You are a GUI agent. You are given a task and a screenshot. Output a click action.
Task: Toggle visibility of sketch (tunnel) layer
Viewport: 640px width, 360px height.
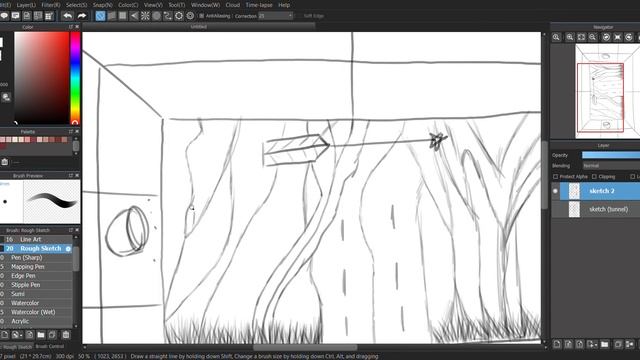pos(555,209)
